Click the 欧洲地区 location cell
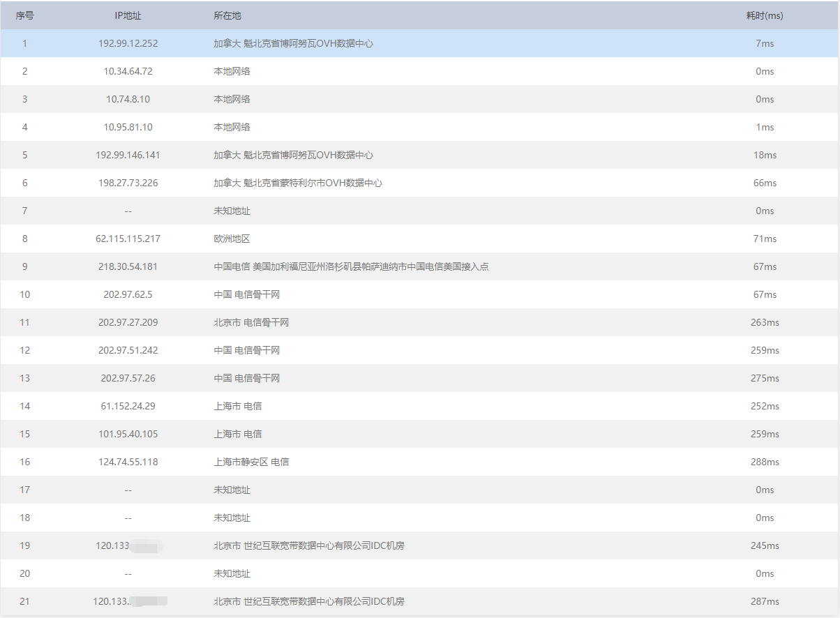 pyautogui.click(x=232, y=239)
